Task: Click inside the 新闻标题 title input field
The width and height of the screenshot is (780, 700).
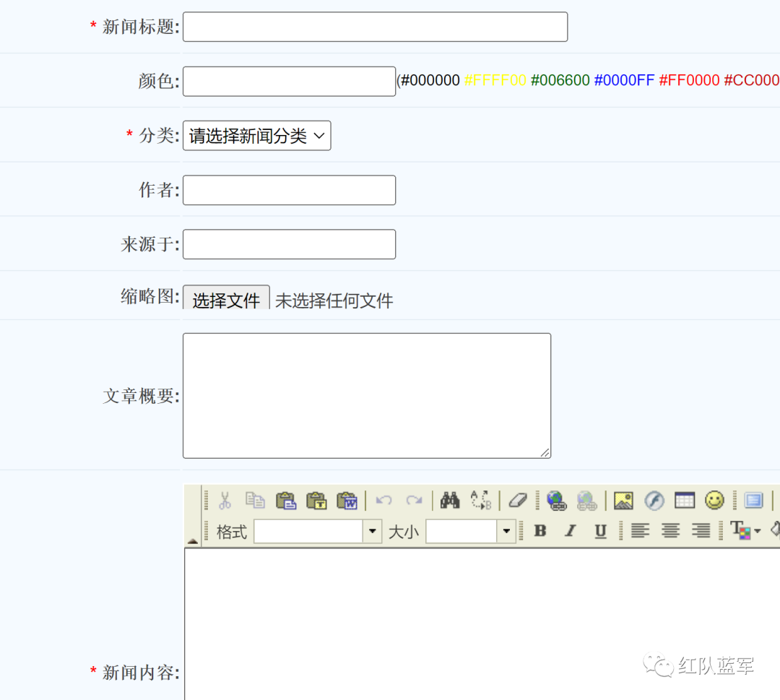Action: coord(374,27)
